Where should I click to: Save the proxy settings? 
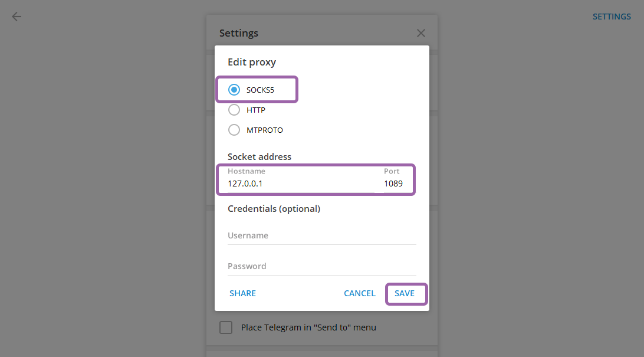click(405, 293)
